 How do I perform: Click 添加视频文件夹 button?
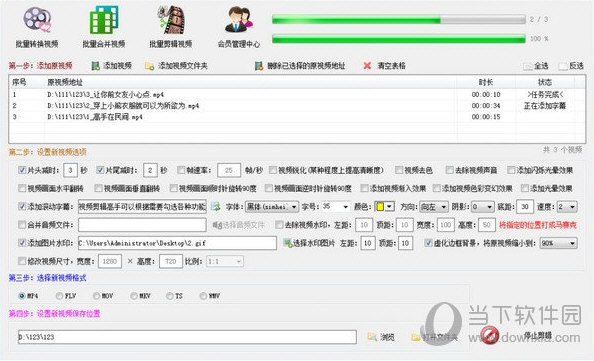[176, 66]
